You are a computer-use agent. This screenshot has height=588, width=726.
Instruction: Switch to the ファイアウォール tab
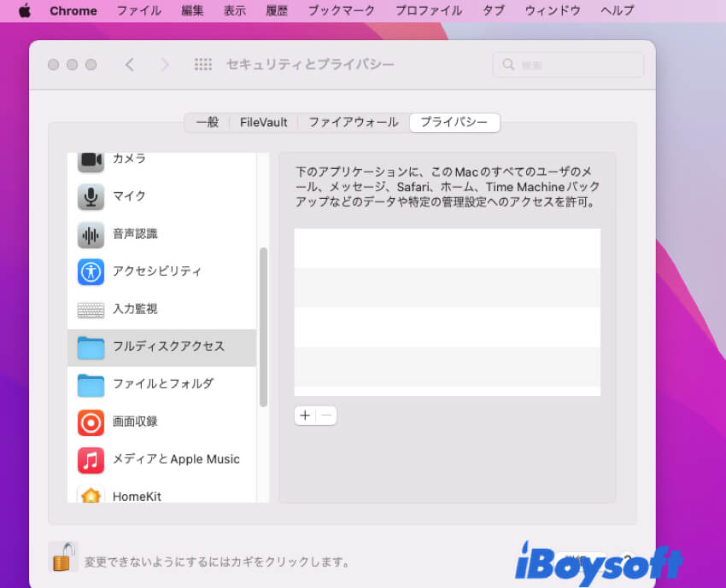click(x=354, y=123)
